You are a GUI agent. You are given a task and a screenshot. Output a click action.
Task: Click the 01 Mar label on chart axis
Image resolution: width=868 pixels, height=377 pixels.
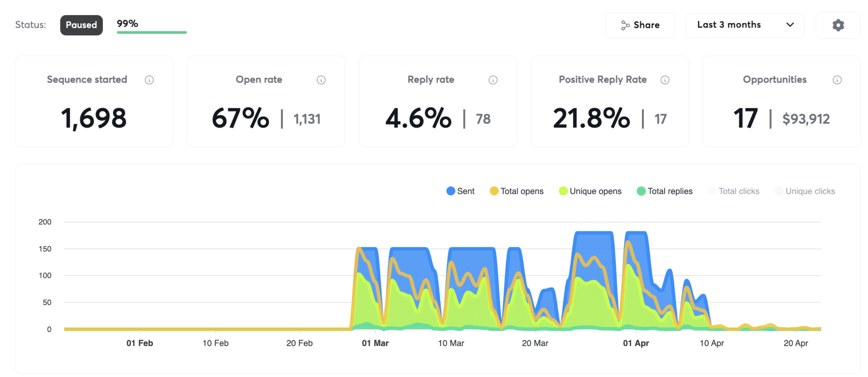[x=375, y=343]
